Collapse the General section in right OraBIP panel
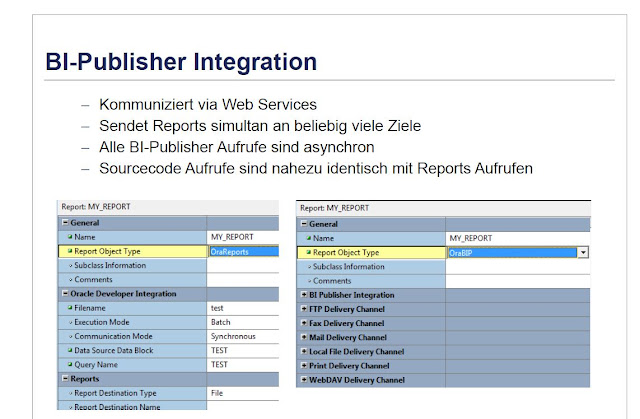 point(304,224)
